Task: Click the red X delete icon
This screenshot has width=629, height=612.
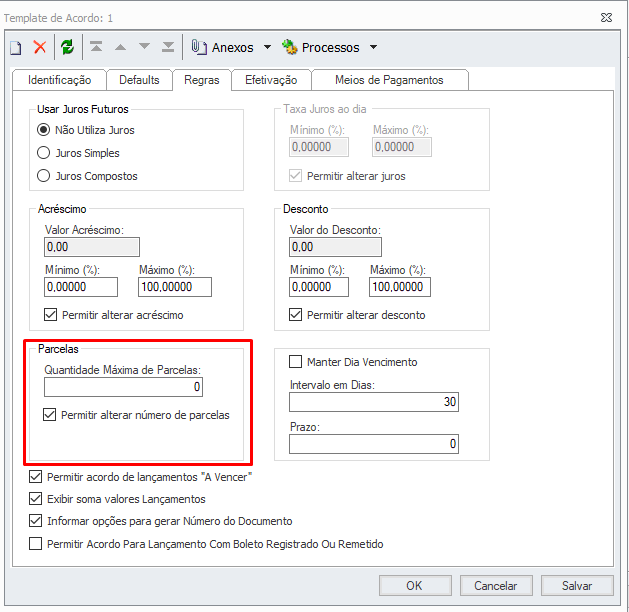Action: tap(40, 47)
